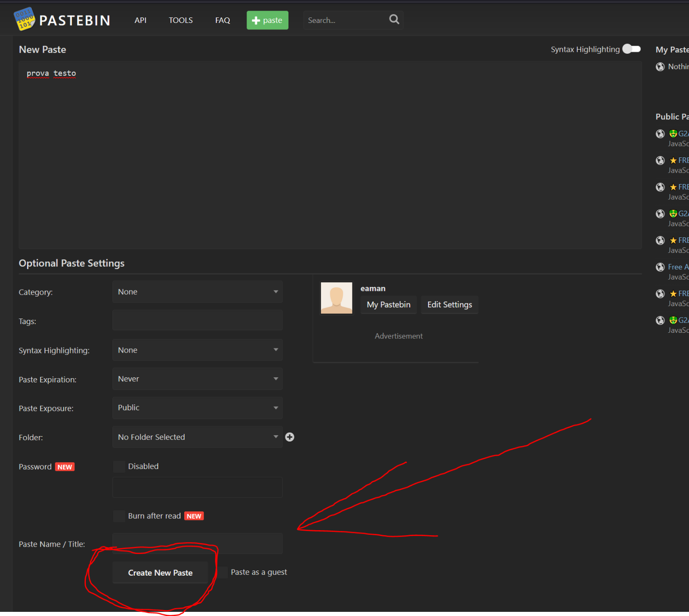Click the eaman user avatar image
Viewport: 689px width, 616px height.
337,298
